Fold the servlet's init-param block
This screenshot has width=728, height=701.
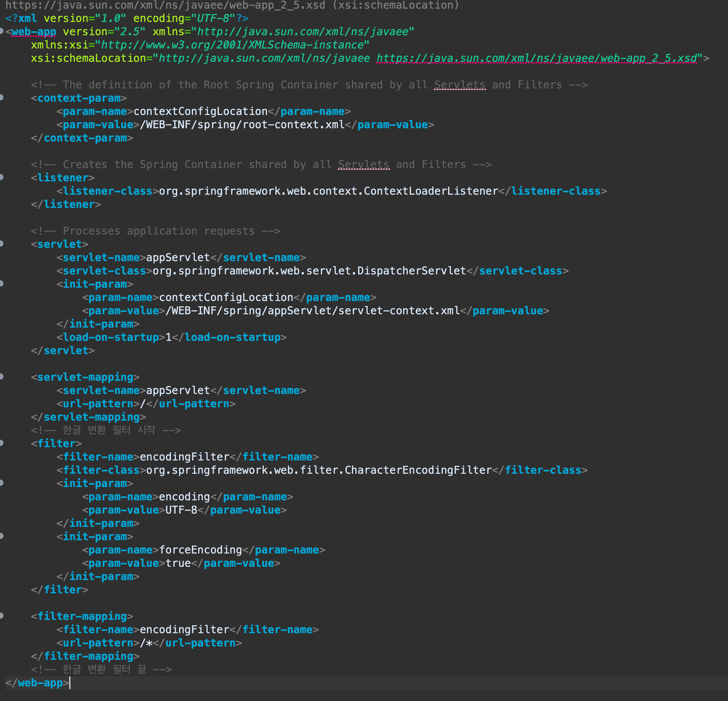pos(1,284)
